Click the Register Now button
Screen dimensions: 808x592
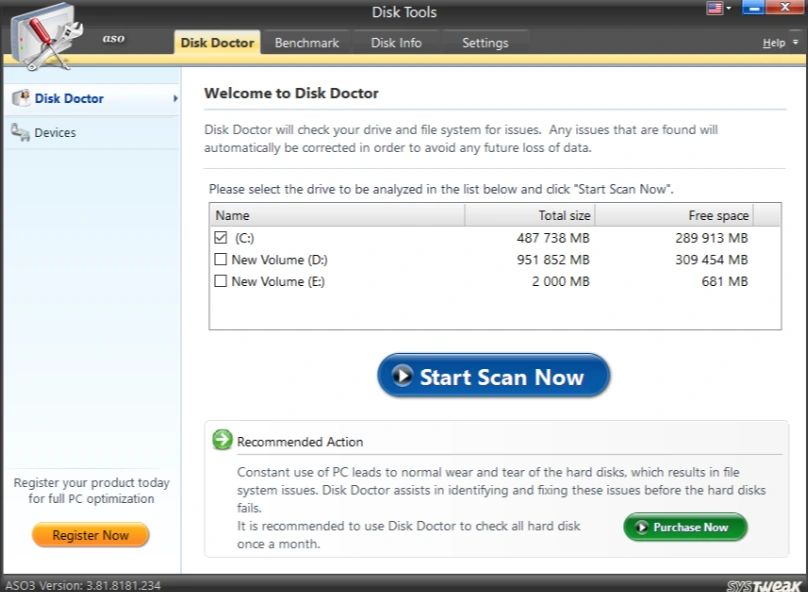point(90,535)
